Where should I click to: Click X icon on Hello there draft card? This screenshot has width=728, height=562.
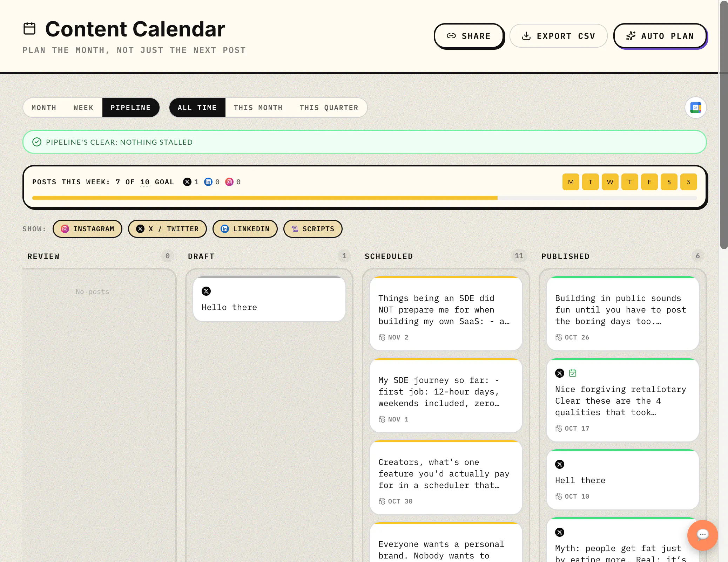(x=206, y=291)
